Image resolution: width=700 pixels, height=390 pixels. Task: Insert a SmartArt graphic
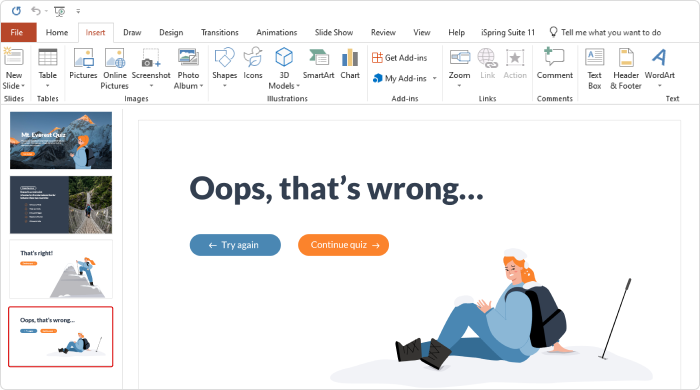click(x=318, y=64)
